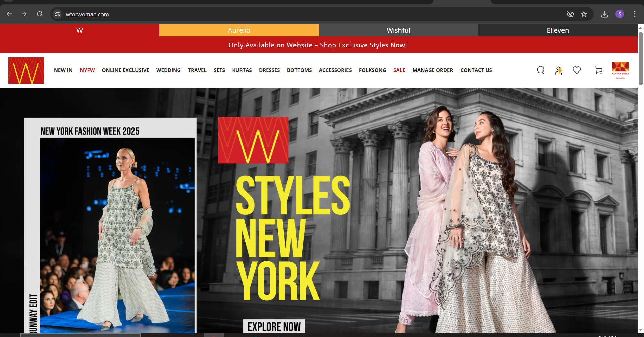The width and height of the screenshot is (644, 337).
Task: Open the account login icon
Action: (x=558, y=70)
